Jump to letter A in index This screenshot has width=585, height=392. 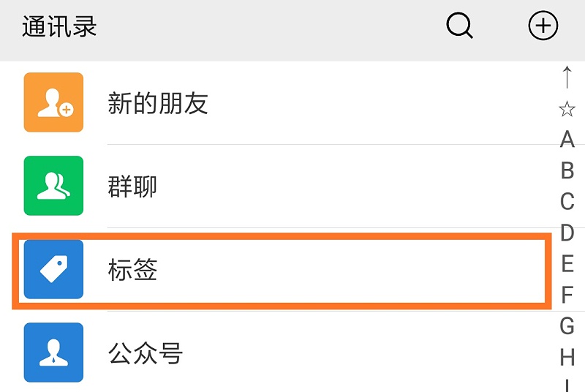(x=567, y=139)
